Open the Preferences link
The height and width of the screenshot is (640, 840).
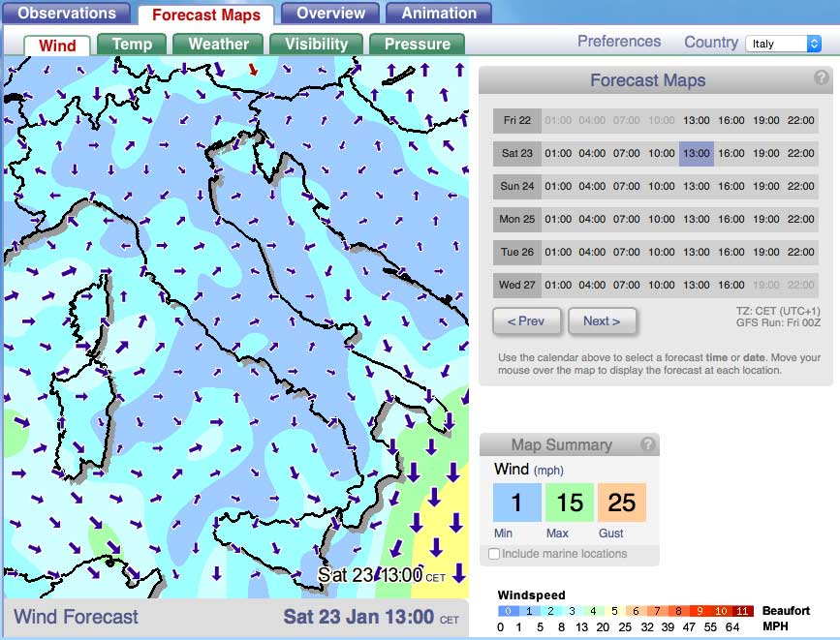[x=619, y=42]
